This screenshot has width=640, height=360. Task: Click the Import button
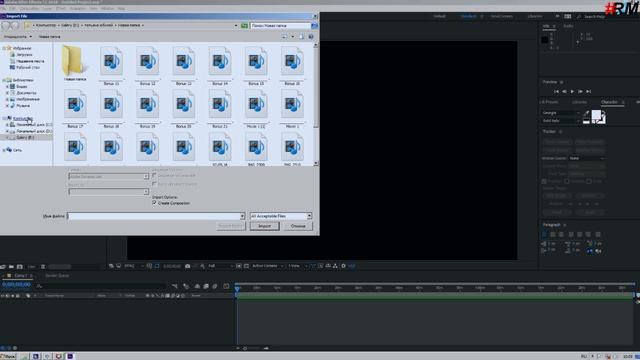point(264,226)
